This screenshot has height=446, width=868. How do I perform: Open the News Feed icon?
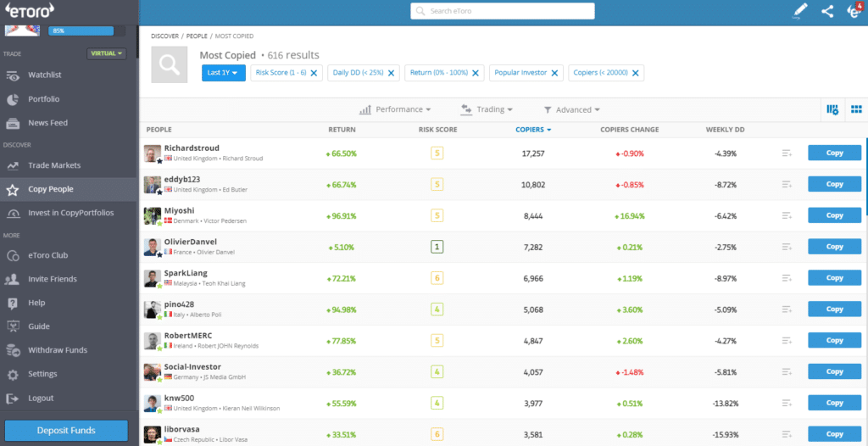13,123
